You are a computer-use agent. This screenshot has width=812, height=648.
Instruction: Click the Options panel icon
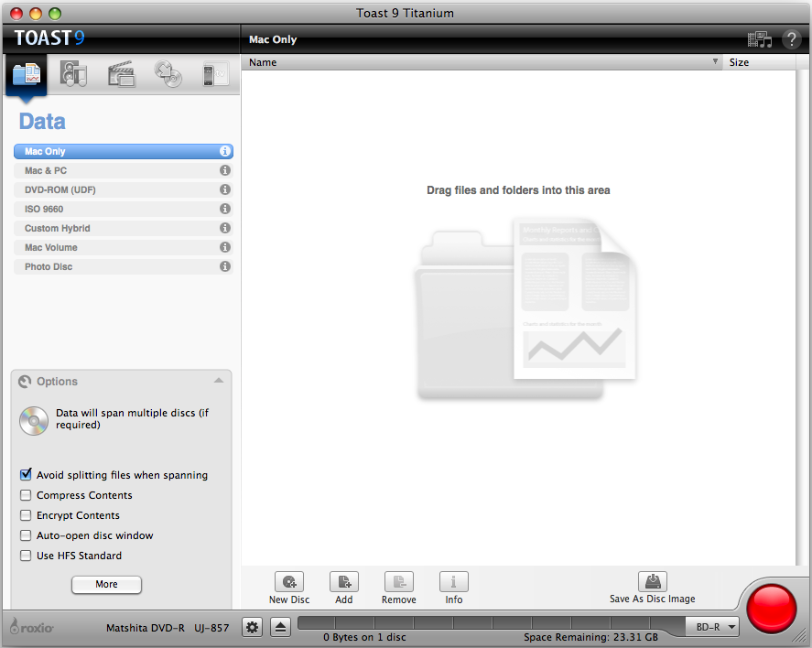tap(25, 382)
